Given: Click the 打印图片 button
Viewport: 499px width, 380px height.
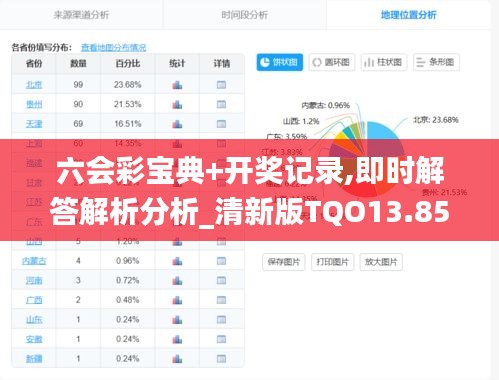Looking at the screenshot, I should (x=332, y=262).
